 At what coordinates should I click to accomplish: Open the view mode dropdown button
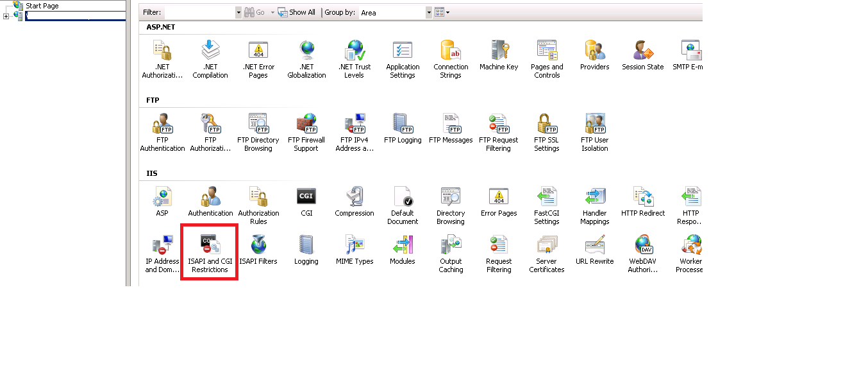point(442,12)
